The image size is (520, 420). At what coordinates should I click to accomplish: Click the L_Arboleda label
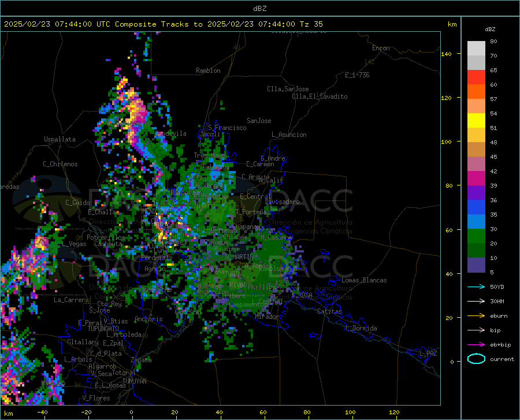point(124,334)
